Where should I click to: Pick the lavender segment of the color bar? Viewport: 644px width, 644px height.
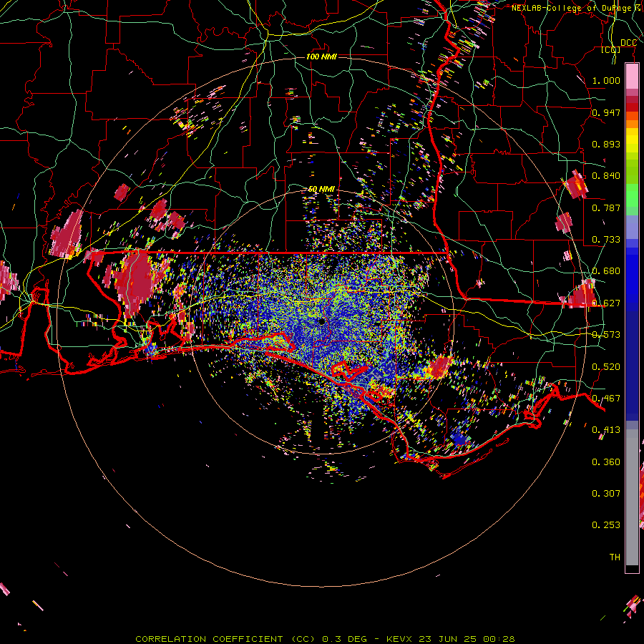pos(632,227)
